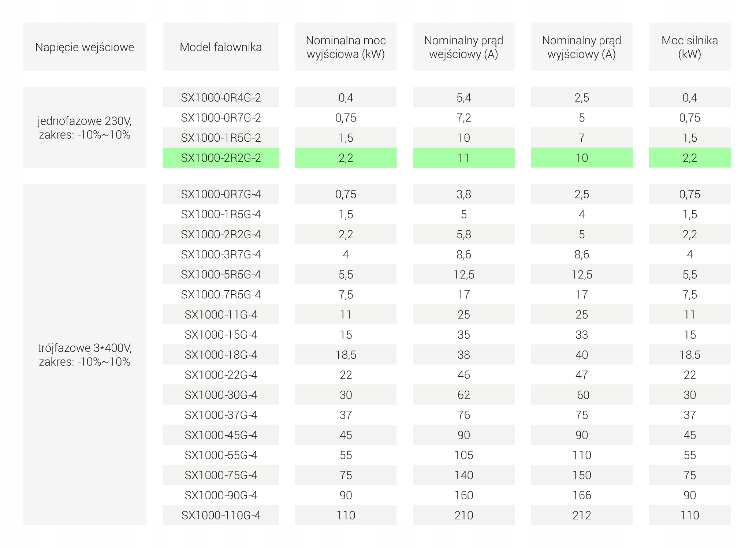This screenshot has height=548, width=756.
Task: Click the 'Moc silnika (kW)' header
Action: pyautogui.click(x=689, y=47)
